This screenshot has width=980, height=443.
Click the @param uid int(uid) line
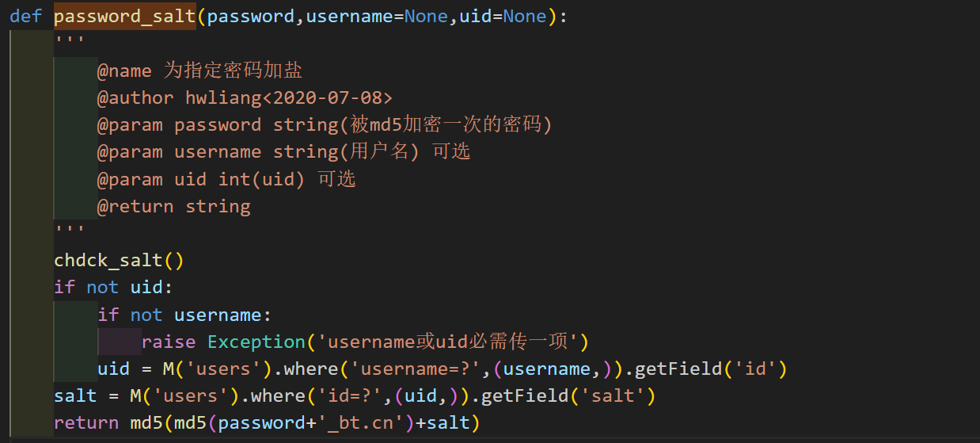226,179
